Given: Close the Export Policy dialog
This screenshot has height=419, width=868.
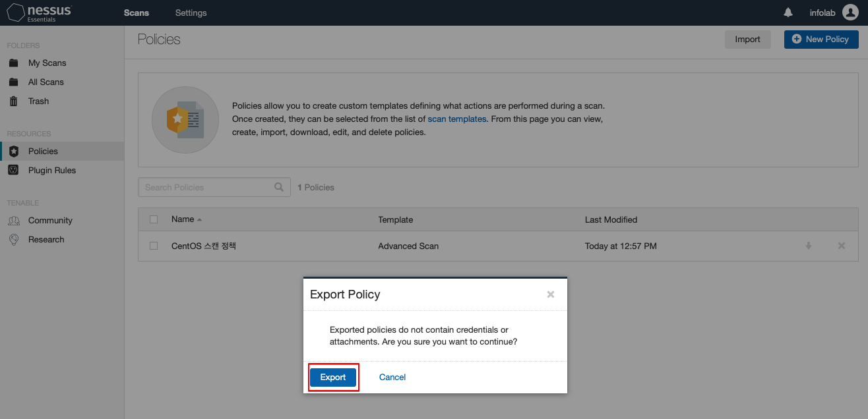Looking at the screenshot, I should click(x=551, y=294).
